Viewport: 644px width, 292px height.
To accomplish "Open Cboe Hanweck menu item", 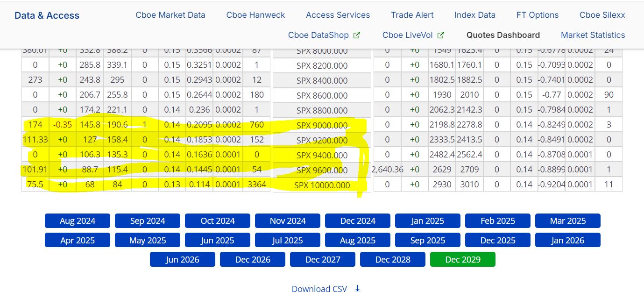I will [255, 15].
